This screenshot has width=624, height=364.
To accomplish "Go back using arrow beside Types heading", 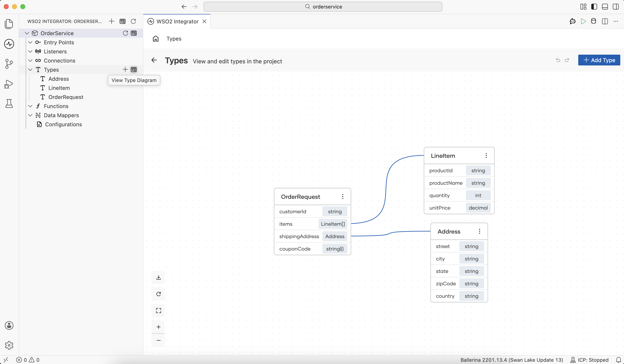I will coord(154,60).
